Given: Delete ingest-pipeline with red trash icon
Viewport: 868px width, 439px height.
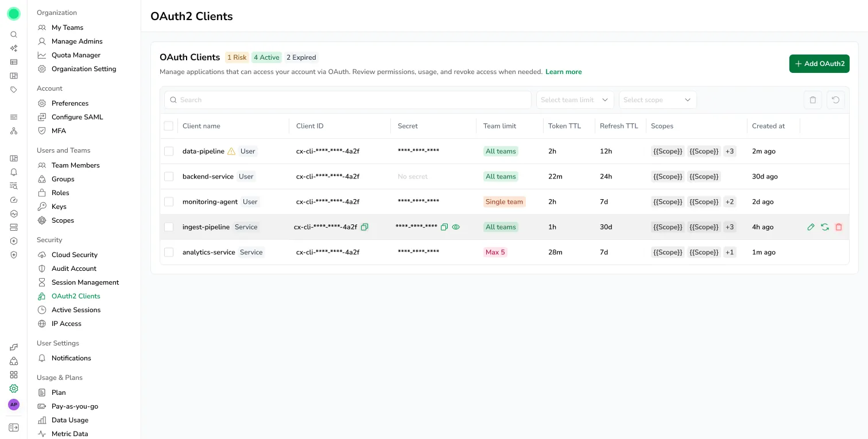Looking at the screenshot, I should coord(839,227).
